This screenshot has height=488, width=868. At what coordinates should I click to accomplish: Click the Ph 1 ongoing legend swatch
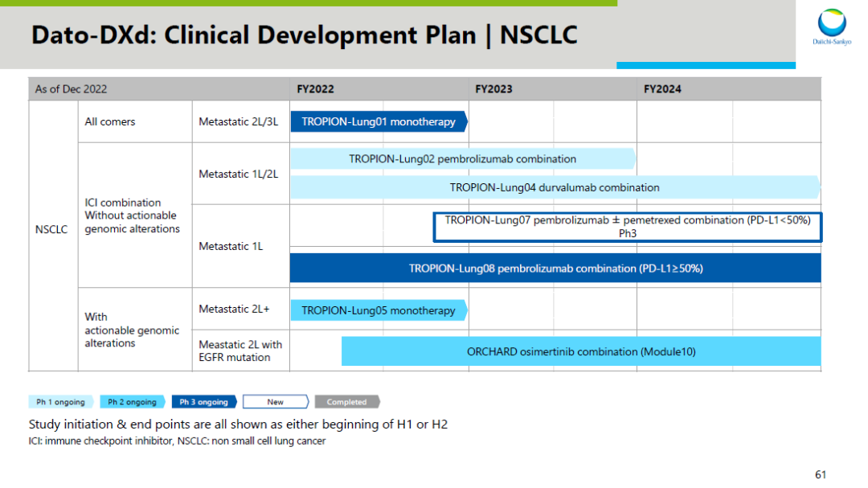[61, 402]
